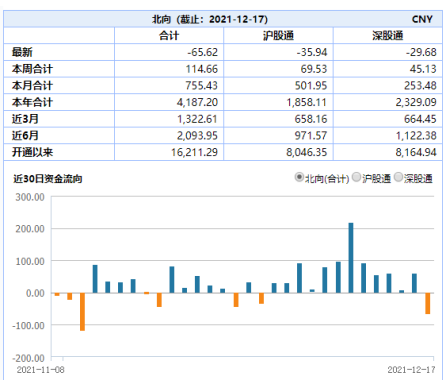
Task: Click the 本年合计 row label
Action: [x=32, y=102]
